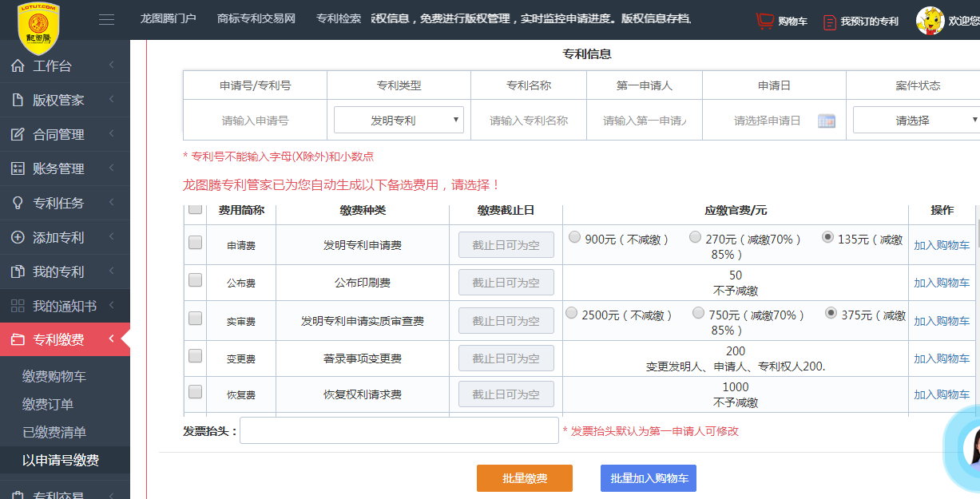Click the hamburger menu icon in top bar
980x499 pixels.
[x=106, y=20]
